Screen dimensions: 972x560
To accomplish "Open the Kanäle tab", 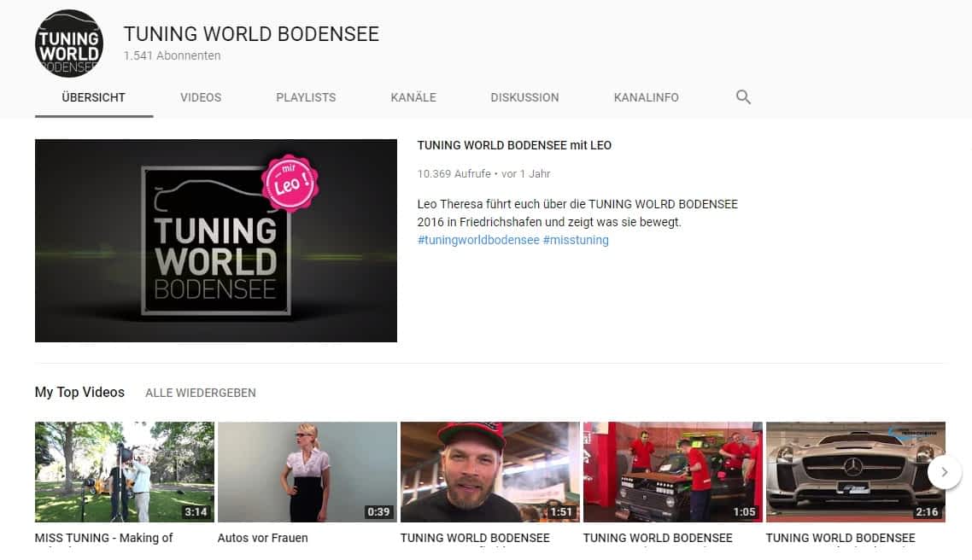I will point(413,97).
